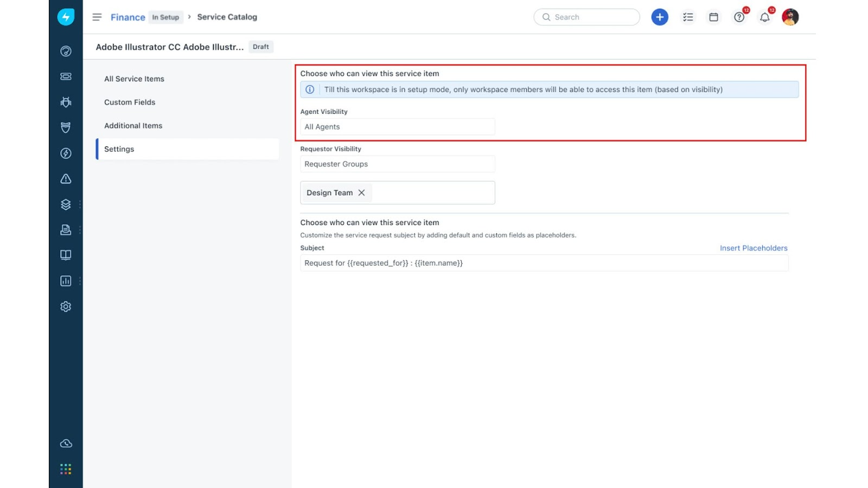The height and width of the screenshot is (488, 868).
Task: Click the Service Catalog breadcrumb
Action: pos(227,17)
